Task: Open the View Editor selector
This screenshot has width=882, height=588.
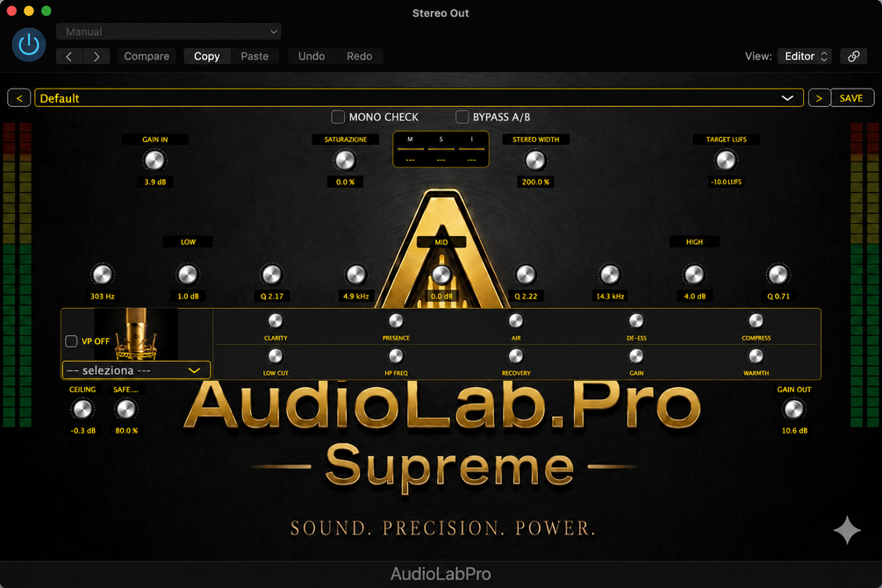Action: (806, 56)
